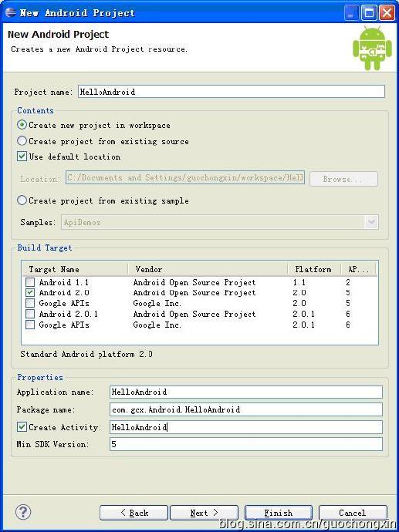The width and height of the screenshot is (399, 532).
Task: Click Android Open Source Project vendor for Android 1.1
Action: pyautogui.click(x=194, y=282)
